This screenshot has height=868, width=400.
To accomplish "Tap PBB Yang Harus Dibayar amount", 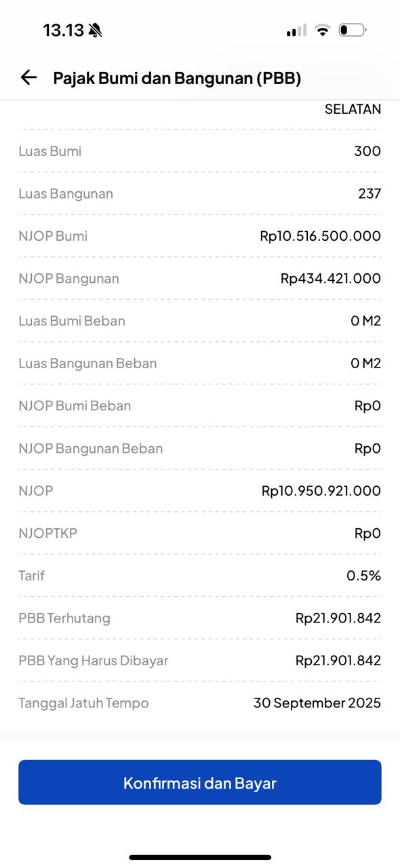I will pyautogui.click(x=338, y=660).
